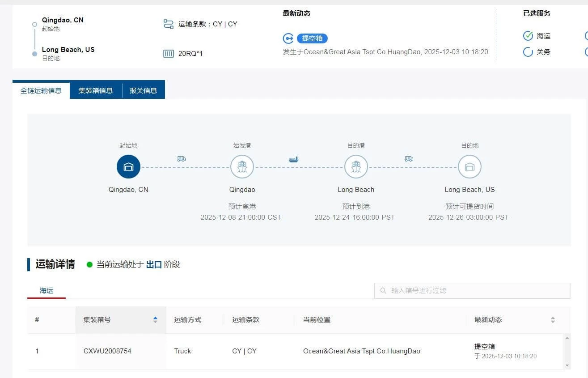
Task: Click the warehouse icon at the Long Beach 目的地 node
Action: 470,166
